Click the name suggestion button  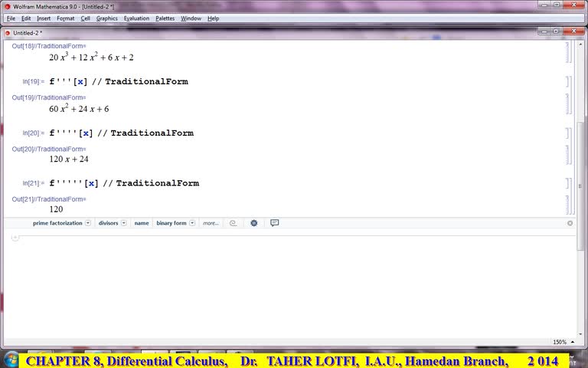pos(142,223)
